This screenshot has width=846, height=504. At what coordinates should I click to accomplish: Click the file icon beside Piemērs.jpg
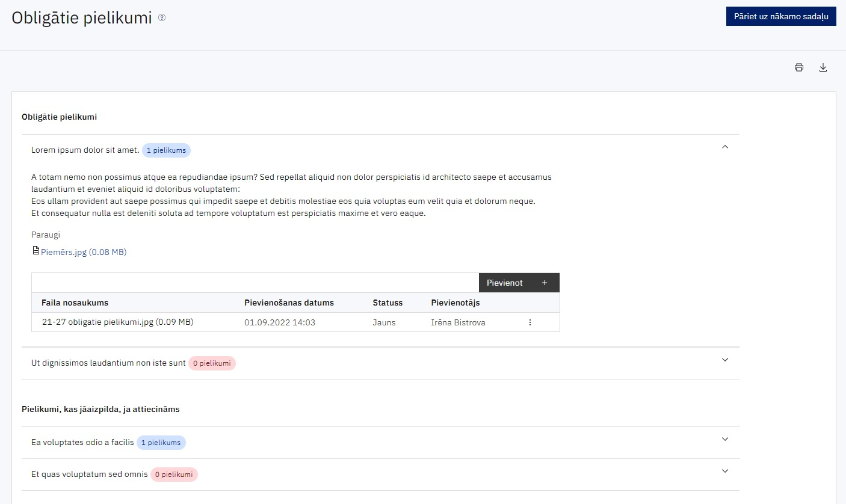36,251
